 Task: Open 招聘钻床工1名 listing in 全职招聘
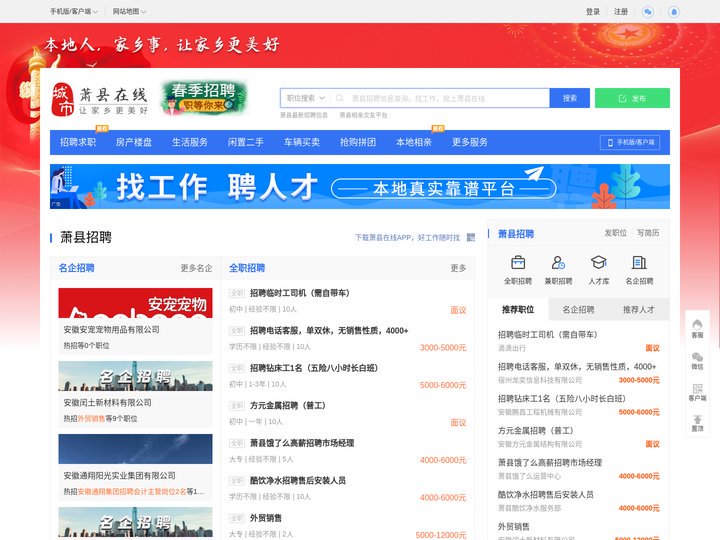[x=314, y=368]
